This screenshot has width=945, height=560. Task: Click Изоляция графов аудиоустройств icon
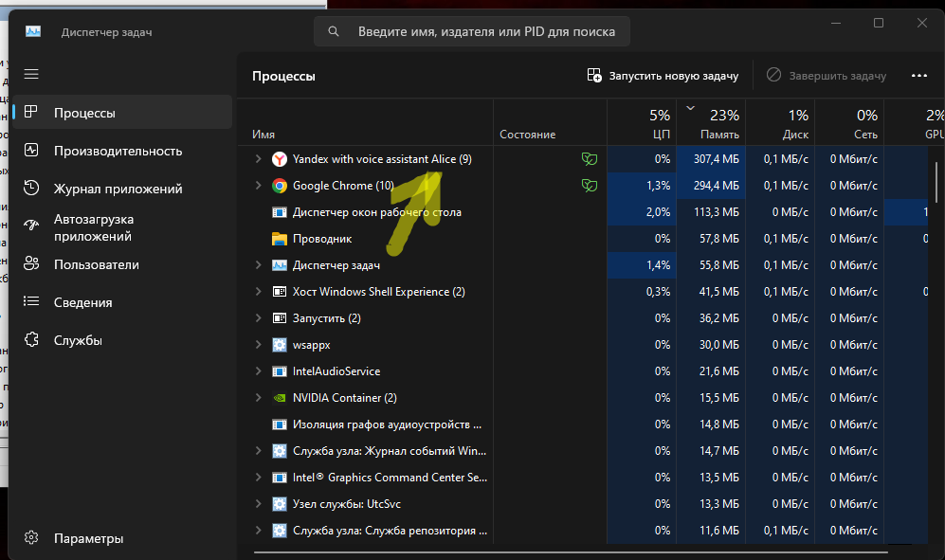click(279, 425)
